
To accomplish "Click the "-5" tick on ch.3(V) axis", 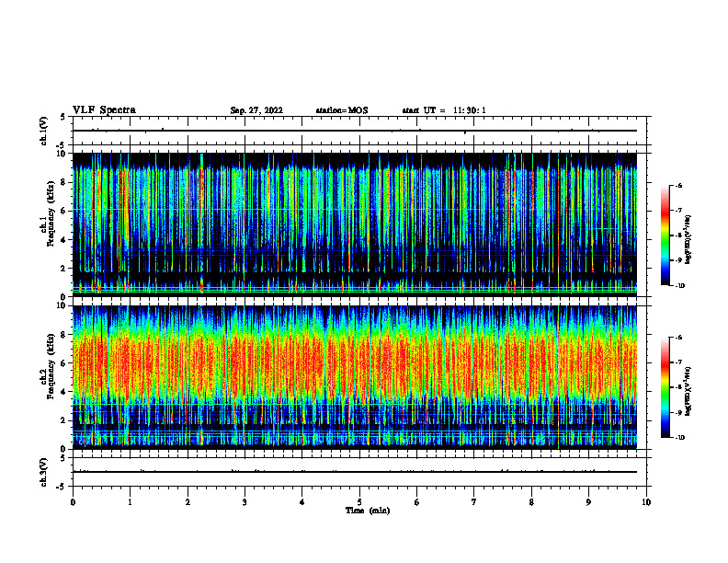I will coord(63,486).
